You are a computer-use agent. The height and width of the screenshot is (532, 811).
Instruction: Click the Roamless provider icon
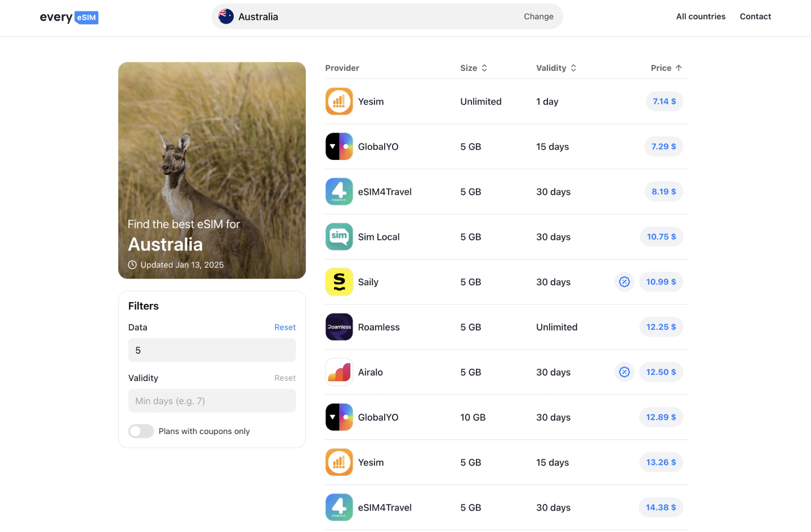click(339, 327)
